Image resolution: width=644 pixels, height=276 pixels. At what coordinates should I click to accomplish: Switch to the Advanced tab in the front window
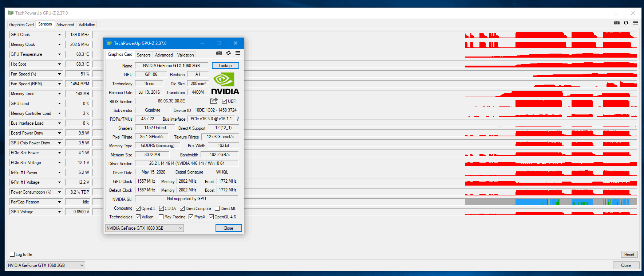(x=164, y=55)
